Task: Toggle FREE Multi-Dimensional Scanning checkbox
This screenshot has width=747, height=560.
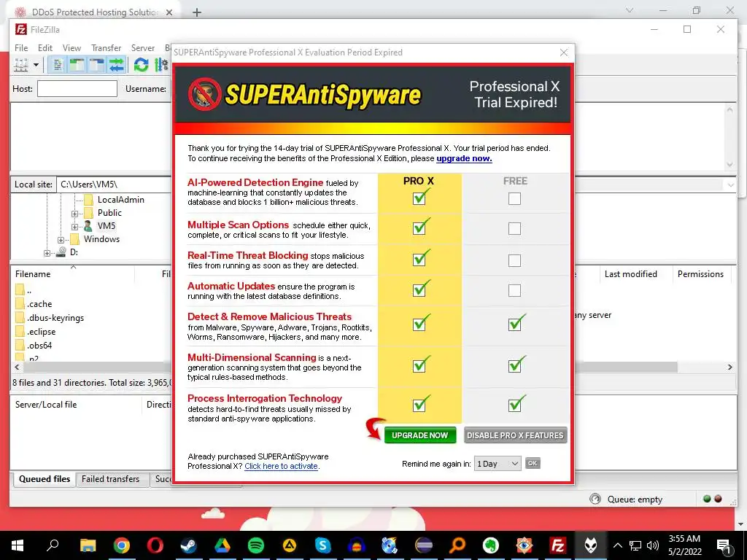Action: pos(514,366)
